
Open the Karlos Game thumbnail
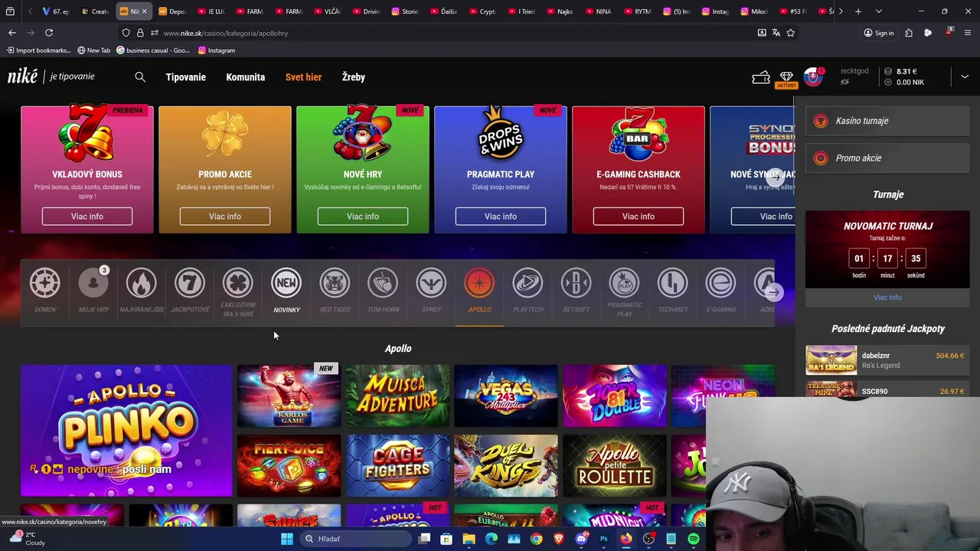[x=289, y=396]
